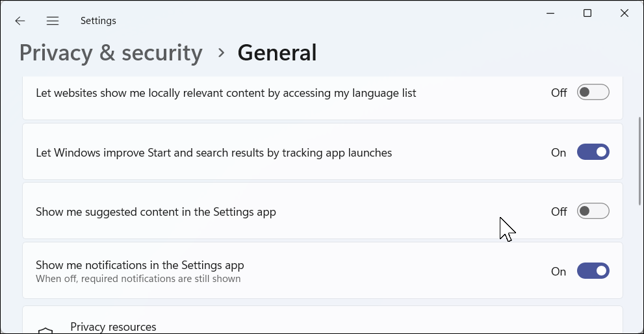Disable the Settings app notifications toggle switch
The height and width of the screenshot is (334, 644).
coord(593,272)
